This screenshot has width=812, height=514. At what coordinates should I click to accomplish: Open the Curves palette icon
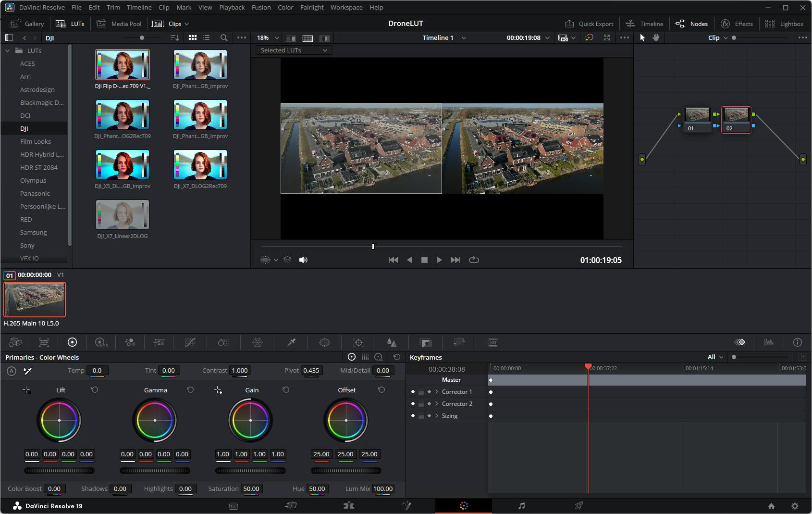pos(190,342)
